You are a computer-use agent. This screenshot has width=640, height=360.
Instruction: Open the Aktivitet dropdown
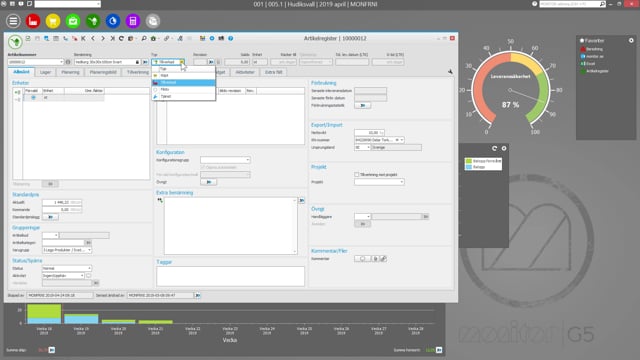click(82, 276)
